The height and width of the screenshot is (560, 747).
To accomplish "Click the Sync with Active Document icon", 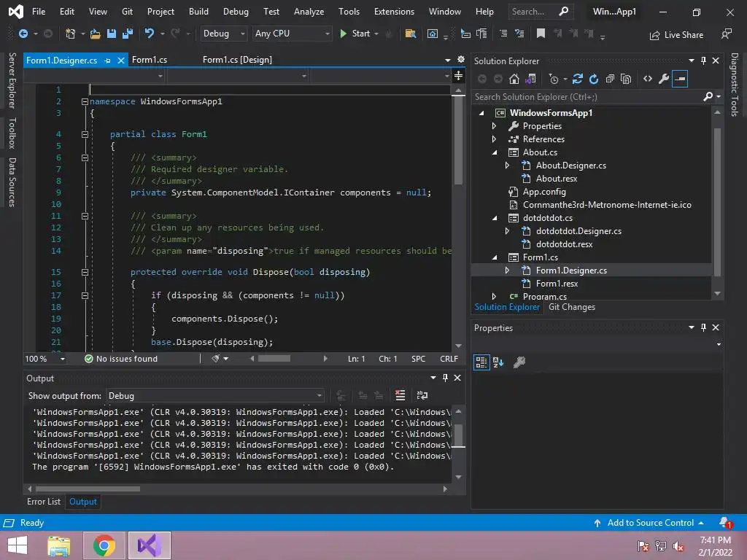I will click(x=578, y=79).
